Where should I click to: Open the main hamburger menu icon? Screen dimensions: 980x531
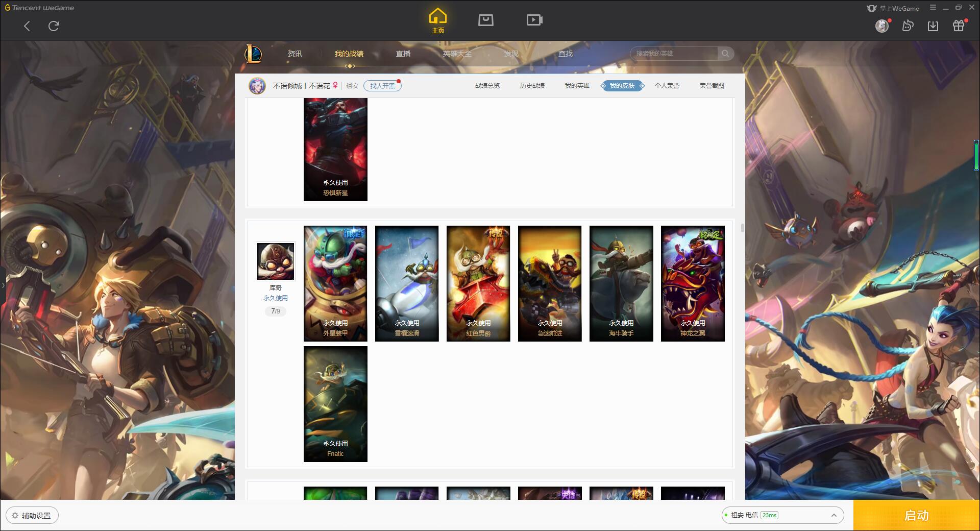933,8
